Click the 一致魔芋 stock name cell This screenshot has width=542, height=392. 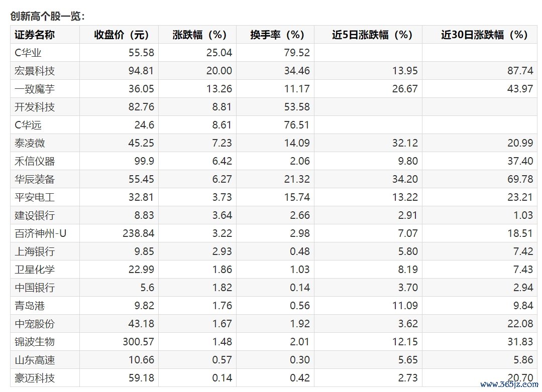(x=35, y=89)
